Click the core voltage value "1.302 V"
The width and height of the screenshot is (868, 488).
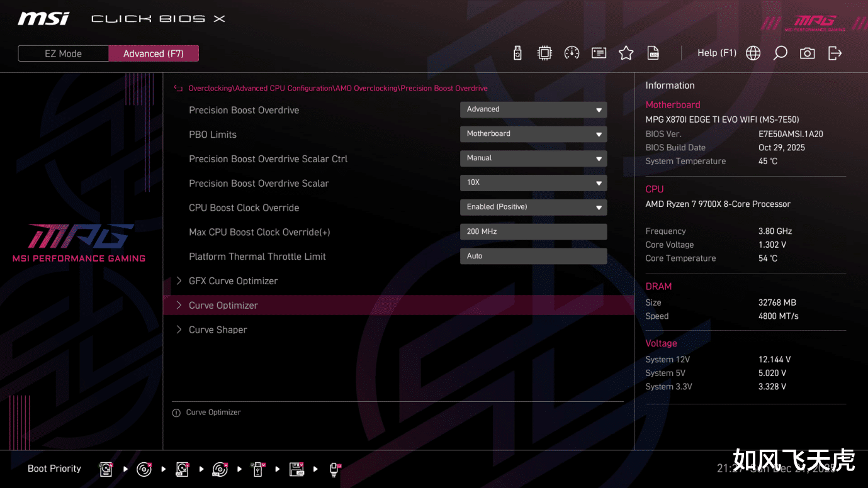click(772, 245)
